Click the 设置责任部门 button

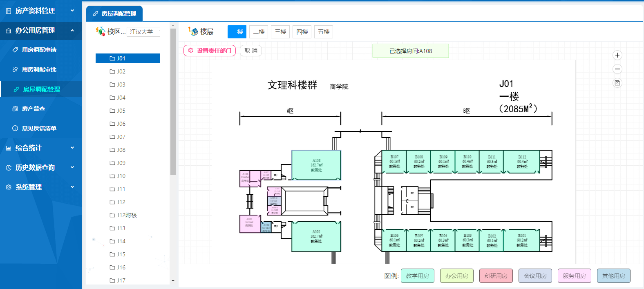pyautogui.click(x=210, y=51)
